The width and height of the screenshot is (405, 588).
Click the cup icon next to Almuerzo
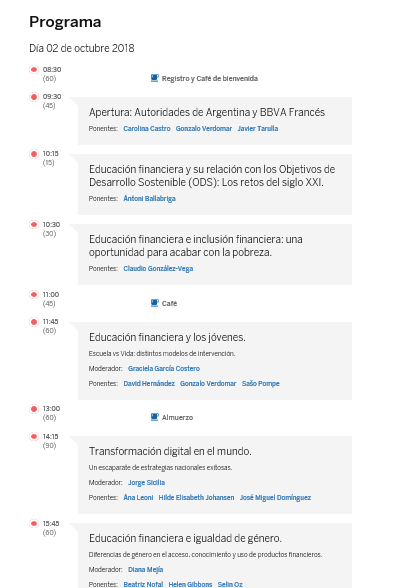click(x=154, y=417)
